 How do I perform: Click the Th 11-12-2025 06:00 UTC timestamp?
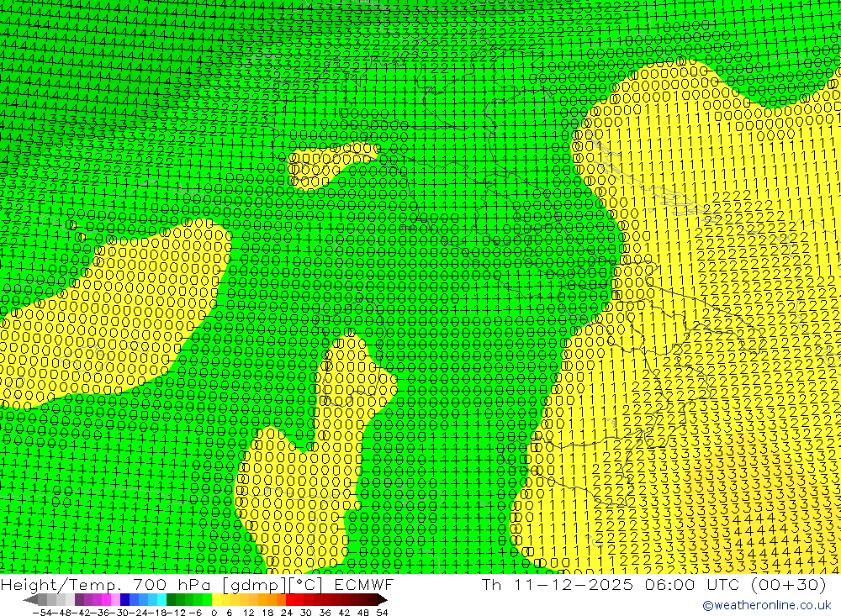pyautogui.click(x=611, y=584)
